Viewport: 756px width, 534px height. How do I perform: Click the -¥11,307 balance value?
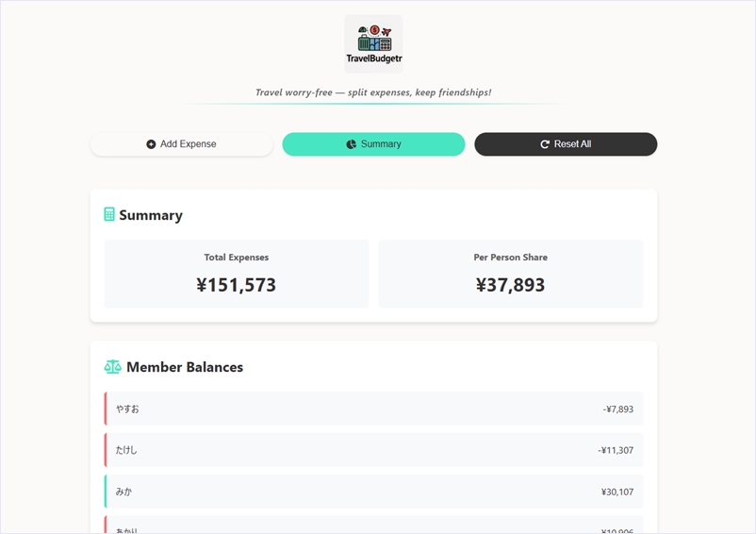[x=616, y=450]
